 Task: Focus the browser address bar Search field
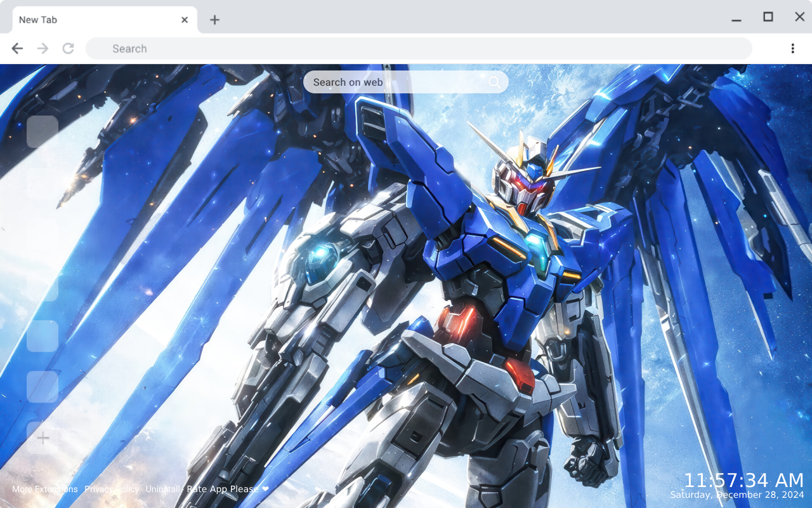tap(419, 48)
